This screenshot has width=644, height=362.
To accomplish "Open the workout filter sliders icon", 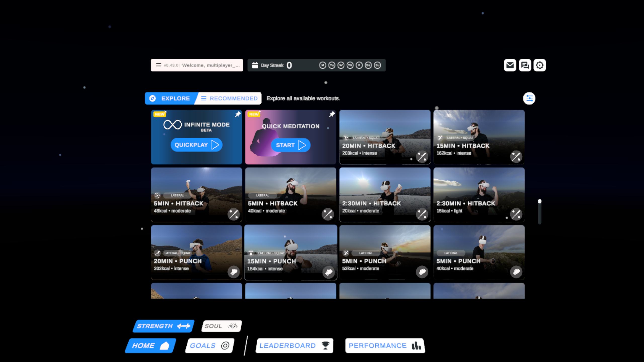I will point(529,98).
